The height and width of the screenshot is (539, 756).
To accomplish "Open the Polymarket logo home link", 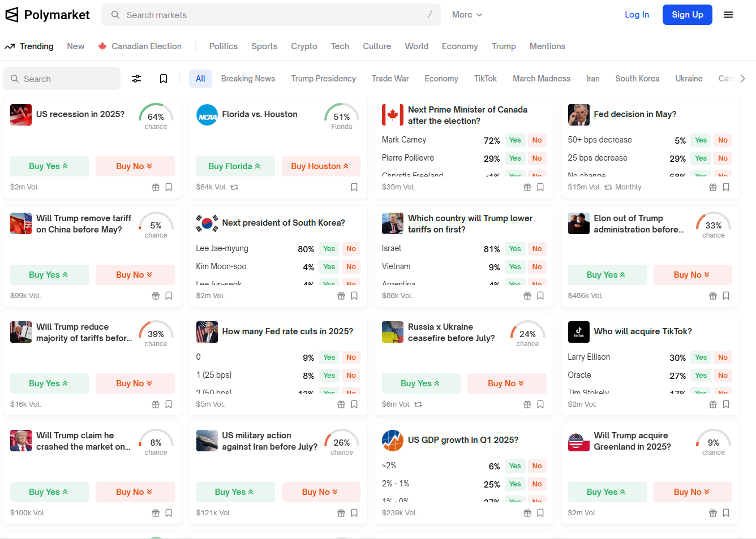I will point(48,15).
